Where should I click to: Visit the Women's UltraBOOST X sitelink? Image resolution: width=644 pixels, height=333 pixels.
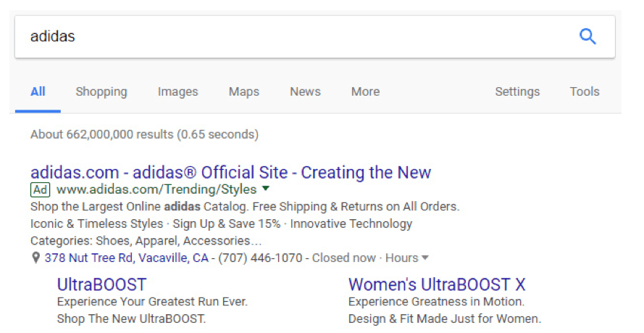tap(437, 284)
